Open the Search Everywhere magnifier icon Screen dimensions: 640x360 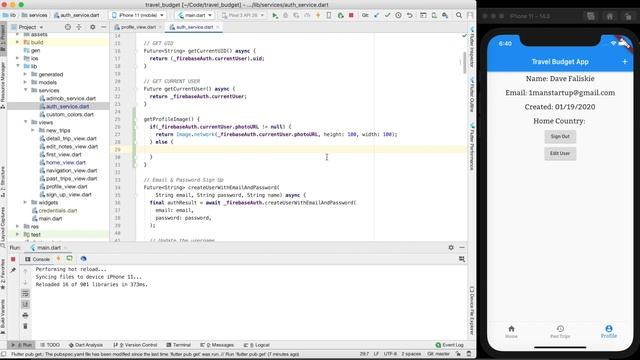coord(459,15)
